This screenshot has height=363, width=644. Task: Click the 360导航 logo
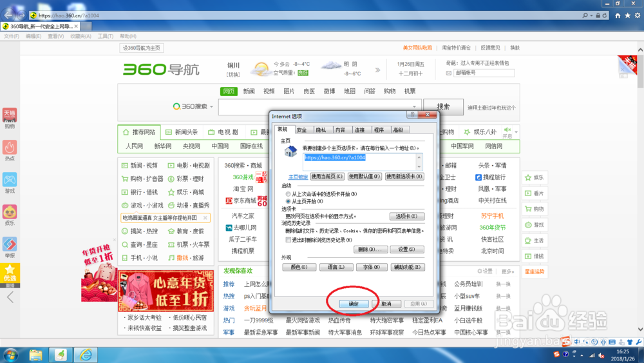(x=161, y=69)
